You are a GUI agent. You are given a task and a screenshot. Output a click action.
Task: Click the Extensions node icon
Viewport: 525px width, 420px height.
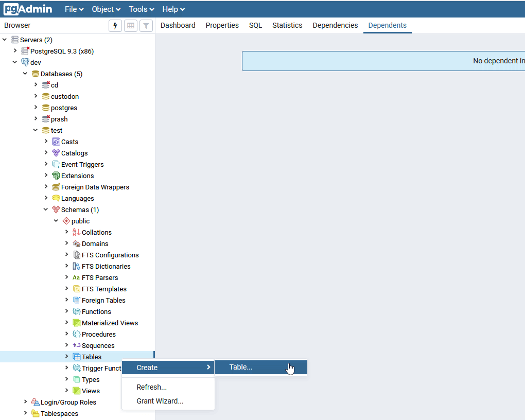pyautogui.click(x=56, y=176)
